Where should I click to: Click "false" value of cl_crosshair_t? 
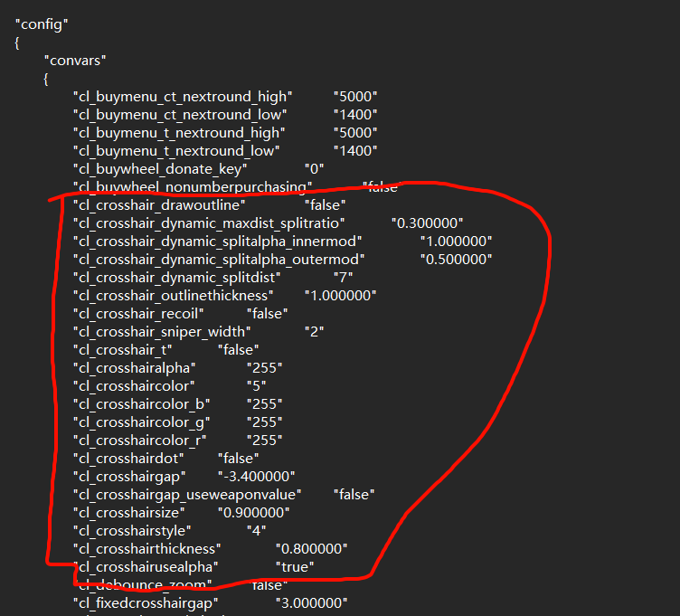tap(238, 350)
